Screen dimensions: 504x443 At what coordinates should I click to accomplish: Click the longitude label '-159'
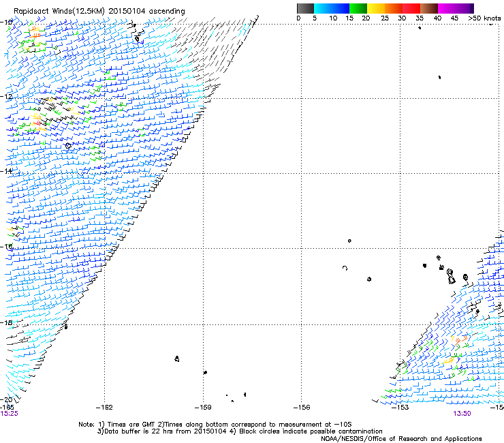pos(203,408)
